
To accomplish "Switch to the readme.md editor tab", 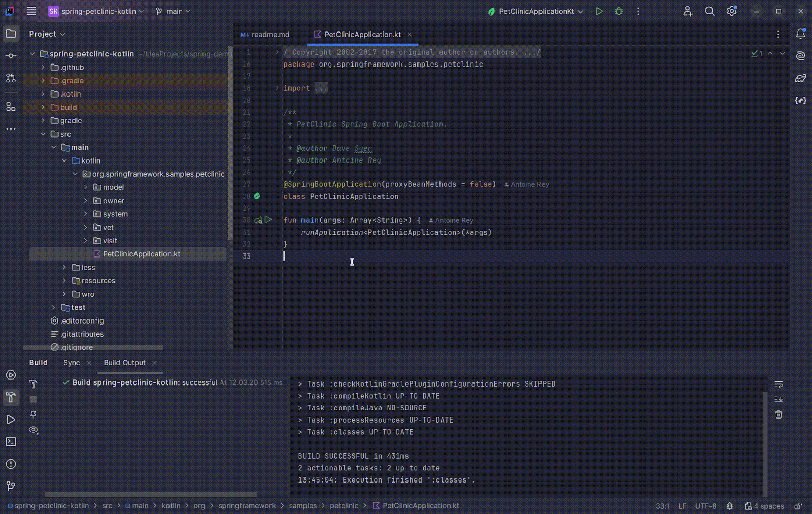I will 265,35.
